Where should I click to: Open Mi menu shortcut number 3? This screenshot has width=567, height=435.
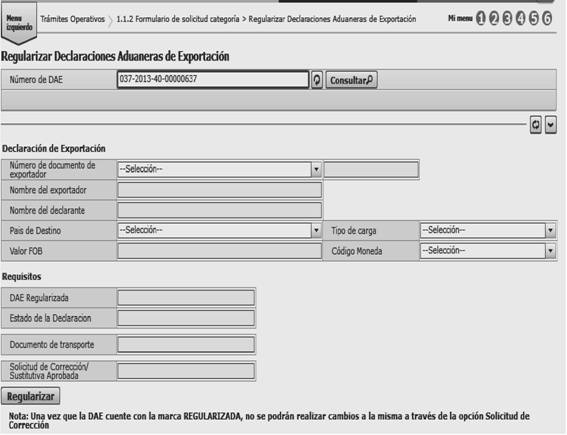507,18
